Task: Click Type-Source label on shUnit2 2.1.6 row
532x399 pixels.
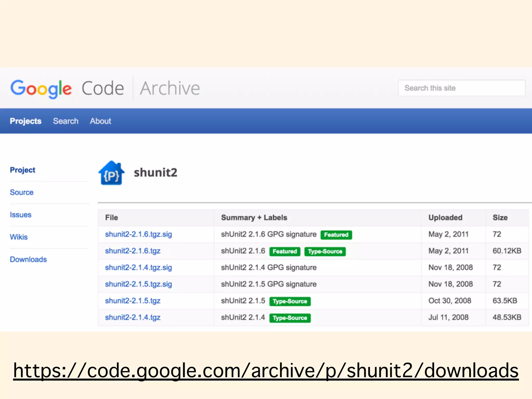Action: [325, 251]
